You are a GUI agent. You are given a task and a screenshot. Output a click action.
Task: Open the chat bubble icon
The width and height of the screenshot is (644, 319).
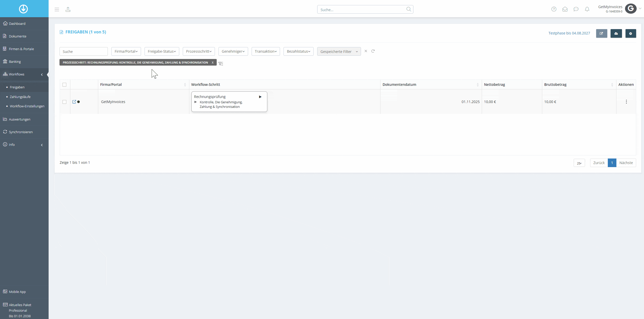click(x=576, y=9)
